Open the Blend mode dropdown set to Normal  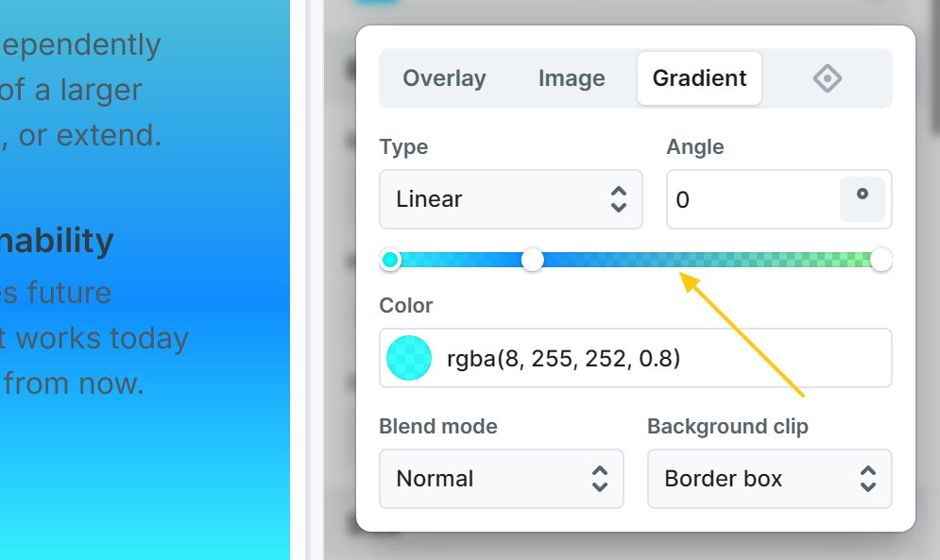click(x=501, y=479)
